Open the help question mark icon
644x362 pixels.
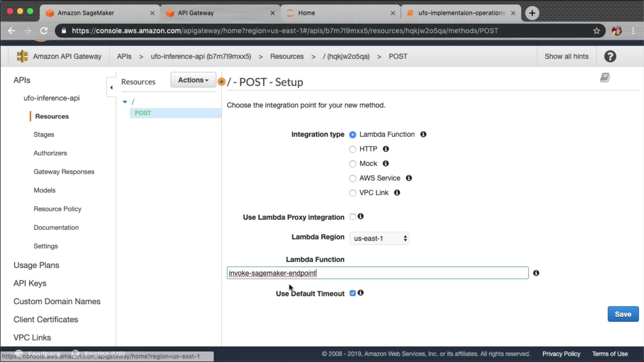pos(610,56)
